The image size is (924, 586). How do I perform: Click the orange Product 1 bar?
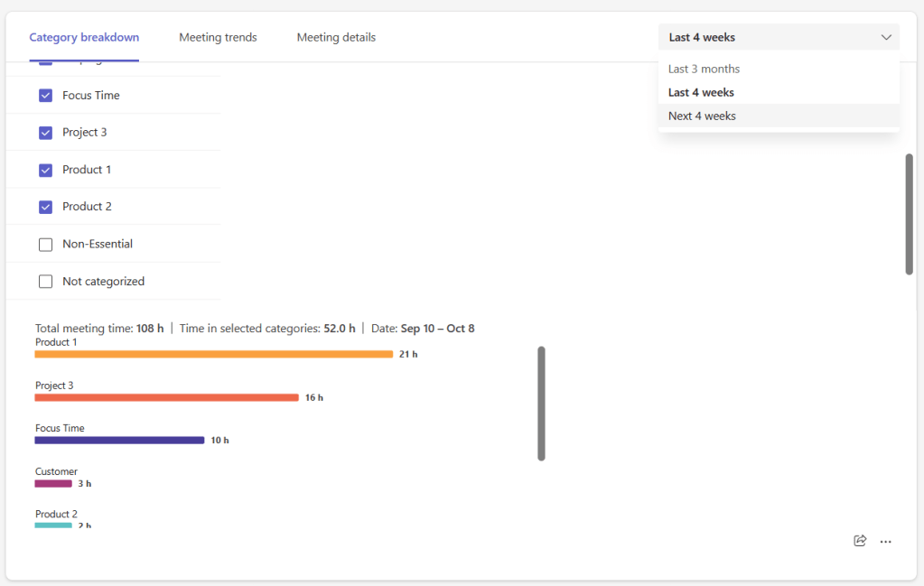click(213, 354)
